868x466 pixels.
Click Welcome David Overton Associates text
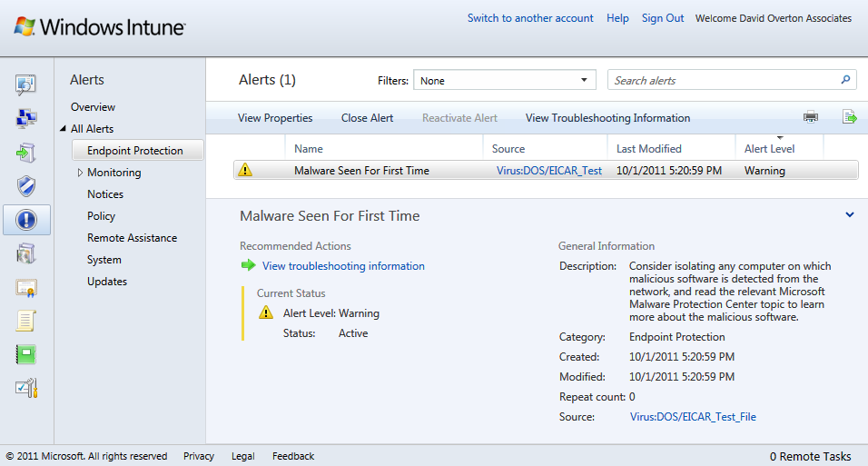click(x=774, y=18)
